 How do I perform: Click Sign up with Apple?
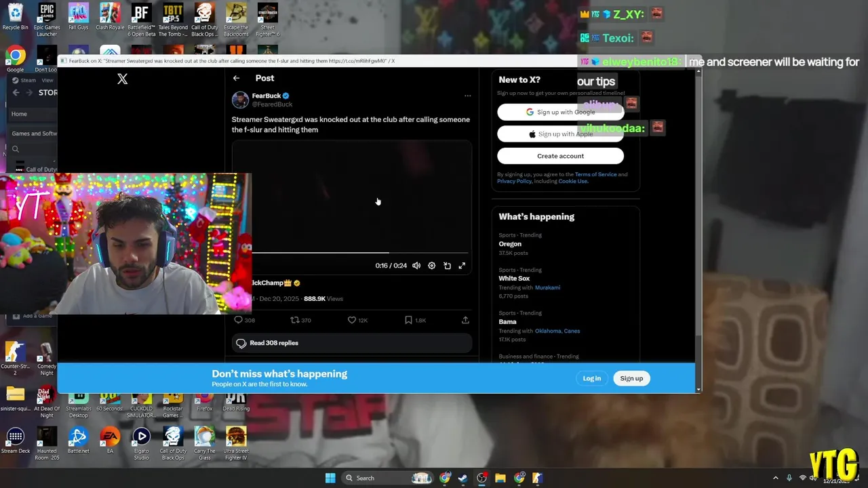pyautogui.click(x=560, y=134)
